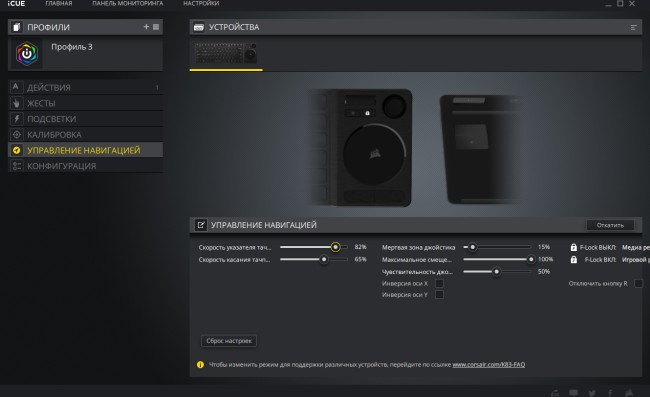Click the Конфигурация sliders icon
This screenshot has width=650, height=397.
16,166
